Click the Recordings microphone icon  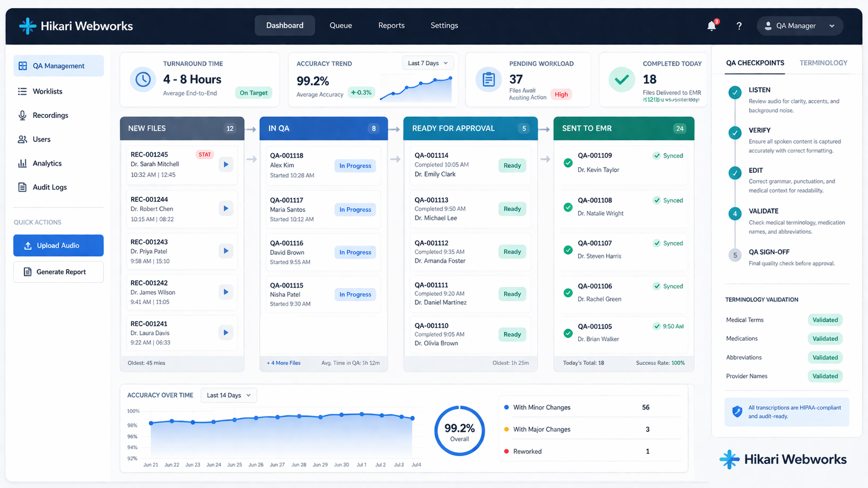click(x=22, y=115)
